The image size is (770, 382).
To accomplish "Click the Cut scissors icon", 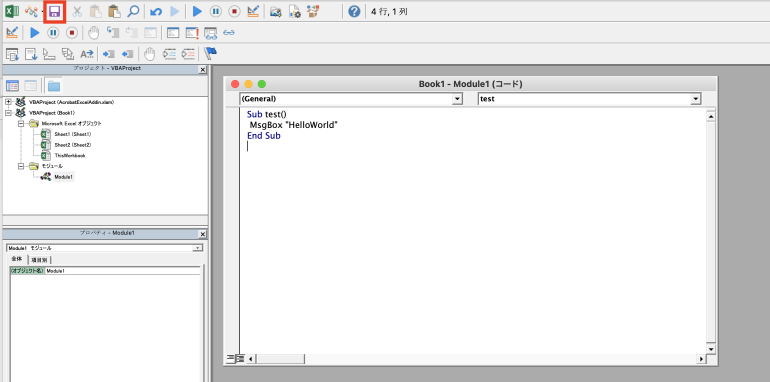I will click(x=78, y=11).
